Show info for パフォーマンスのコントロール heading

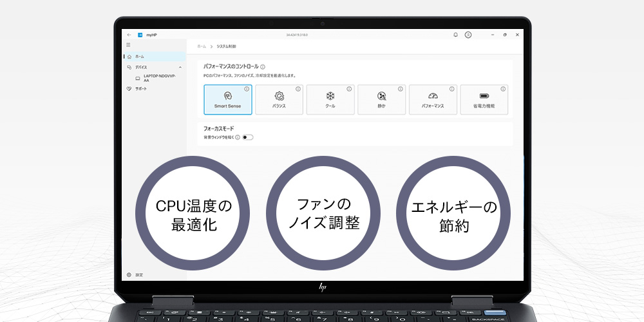point(263,66)
